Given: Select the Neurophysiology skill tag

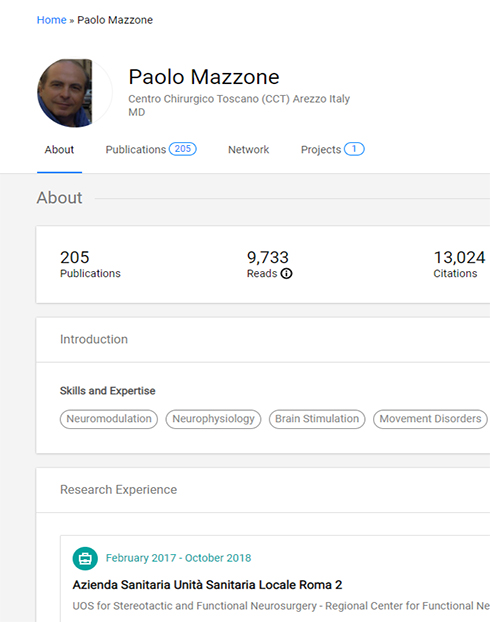Looking at the screenshot, I should tap(213, 419).
